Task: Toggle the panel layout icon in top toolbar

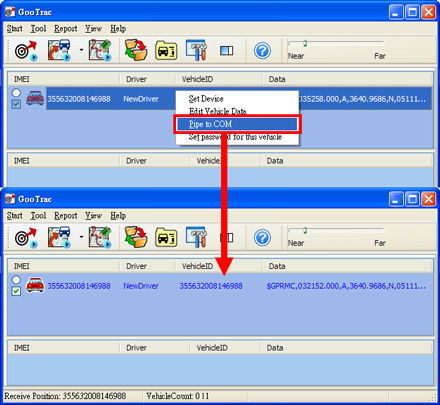Action: click(x=227, y=51)
